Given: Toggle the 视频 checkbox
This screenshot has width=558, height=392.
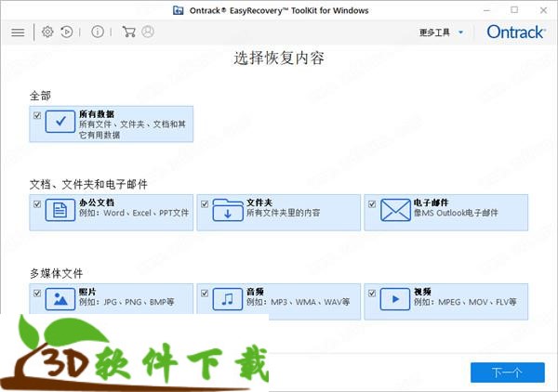Looking at the screenshot, I should [372, 294].
